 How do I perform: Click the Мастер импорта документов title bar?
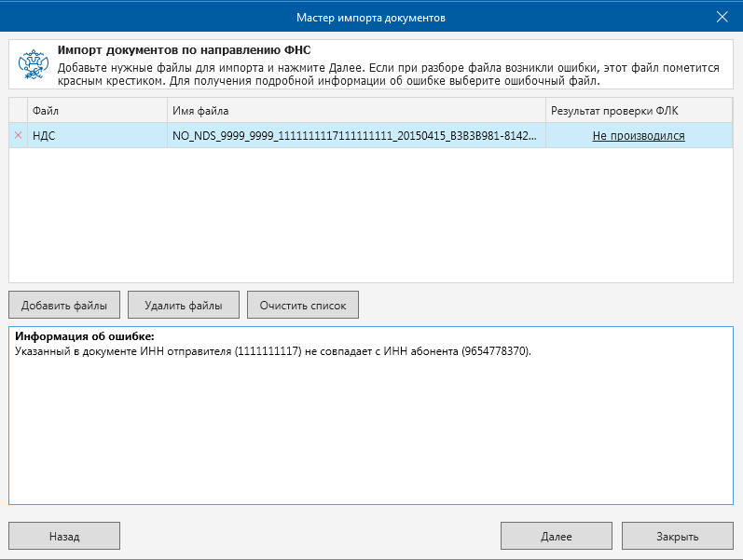click(370, 17)
